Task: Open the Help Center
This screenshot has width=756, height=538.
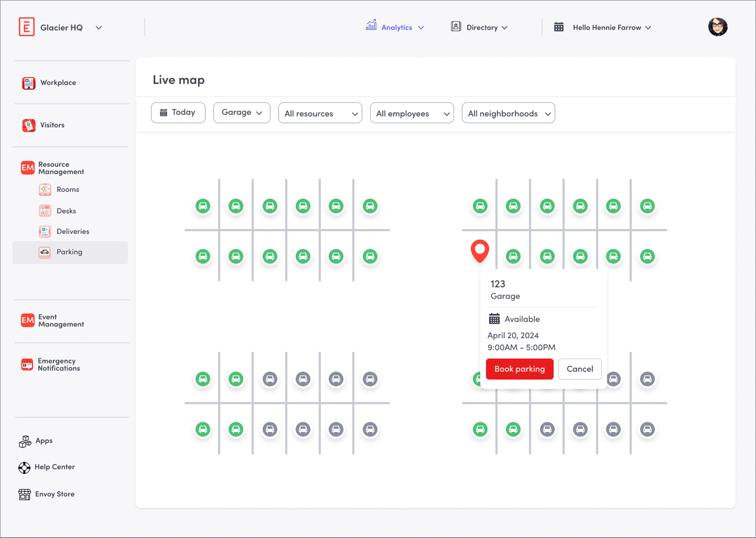Action: pos(47,468)
